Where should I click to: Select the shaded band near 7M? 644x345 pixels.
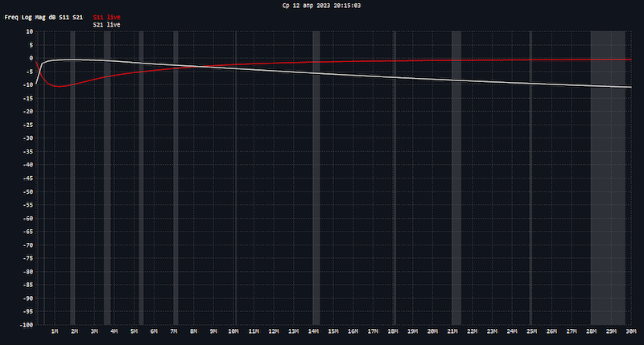[x=175, y=177]
